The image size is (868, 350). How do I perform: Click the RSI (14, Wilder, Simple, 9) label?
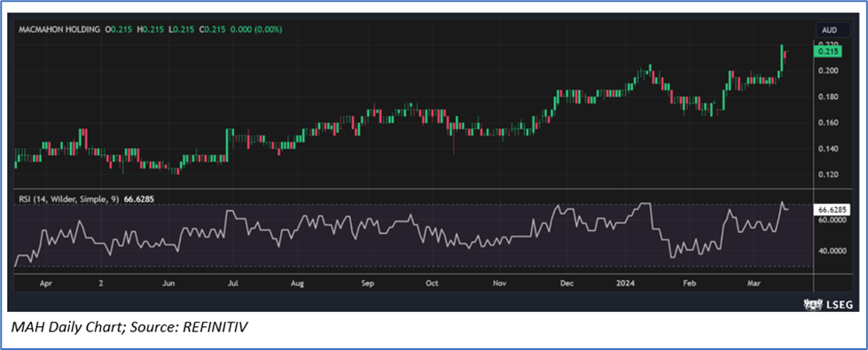click(68, 198)
